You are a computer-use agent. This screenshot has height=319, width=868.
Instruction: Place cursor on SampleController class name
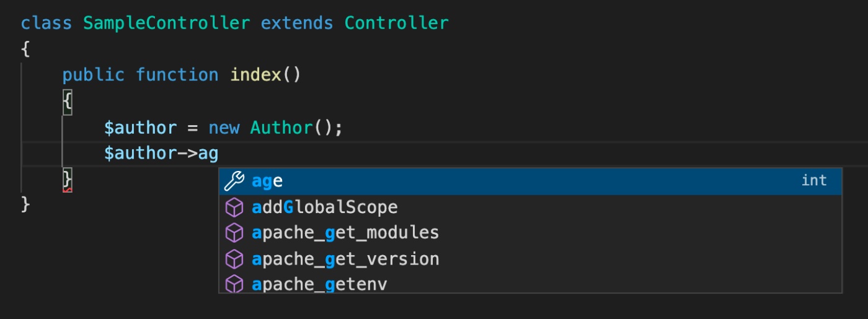tap(167, 24)
